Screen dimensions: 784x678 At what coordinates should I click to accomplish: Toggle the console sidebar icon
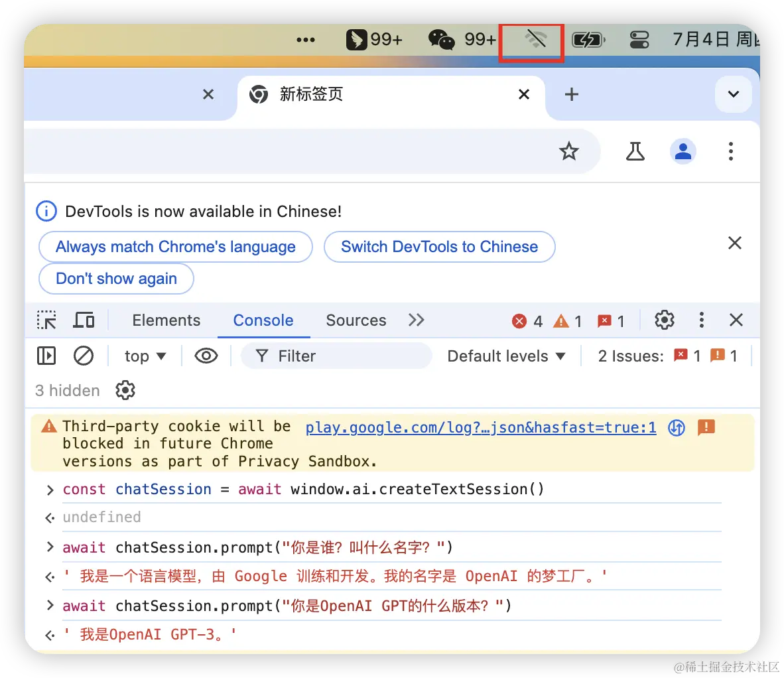(x=46, y=356)
